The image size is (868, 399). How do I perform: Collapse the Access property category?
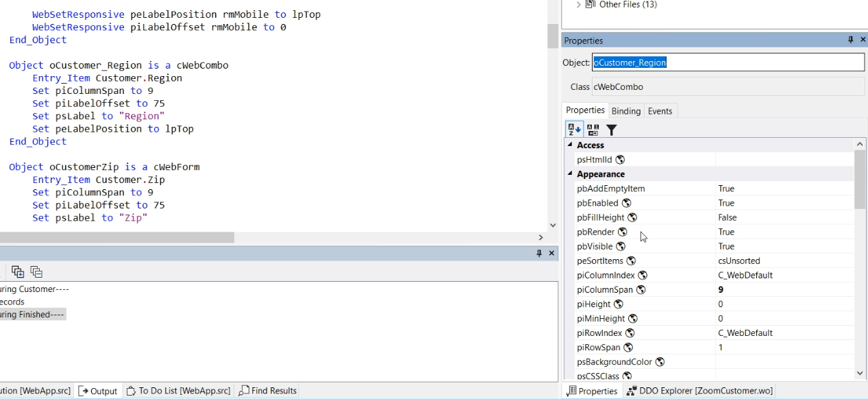pos(569,145)
